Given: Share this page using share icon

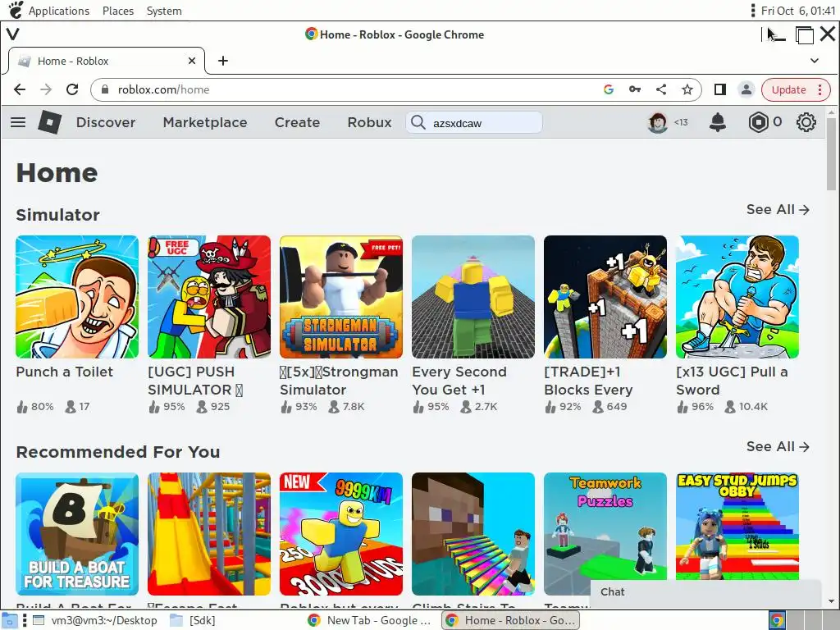Looking at the screenshot, I should [661, 89].
